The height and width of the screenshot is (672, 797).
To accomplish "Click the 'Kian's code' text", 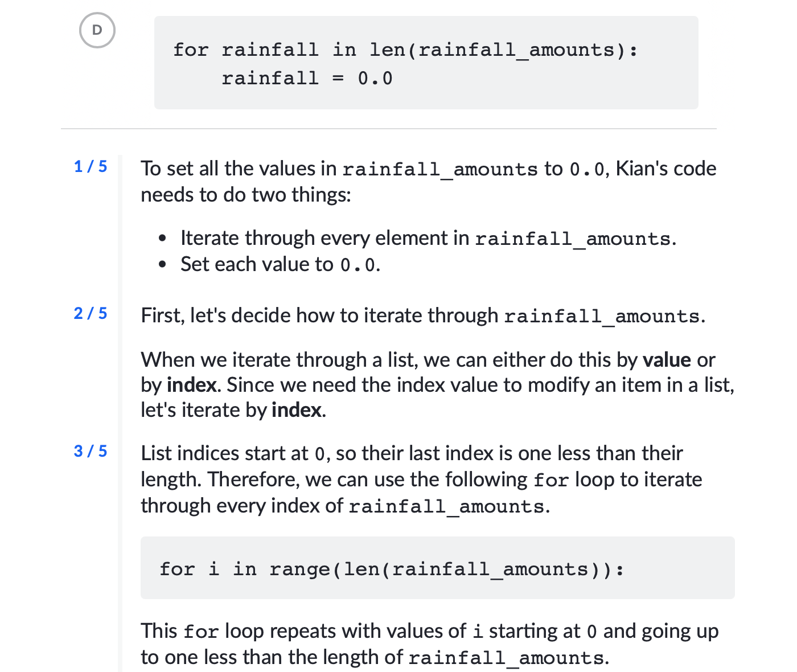I will pos(666,169).
